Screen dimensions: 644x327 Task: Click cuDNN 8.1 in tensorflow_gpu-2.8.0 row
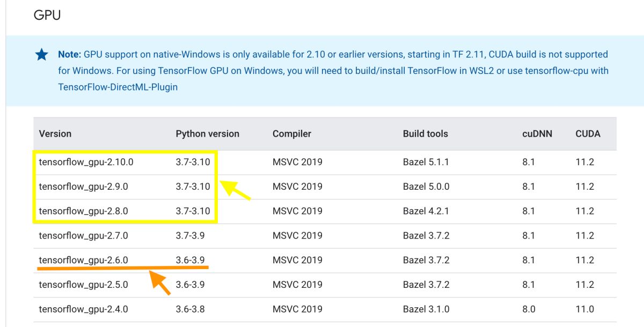click(x=529, y=211)
